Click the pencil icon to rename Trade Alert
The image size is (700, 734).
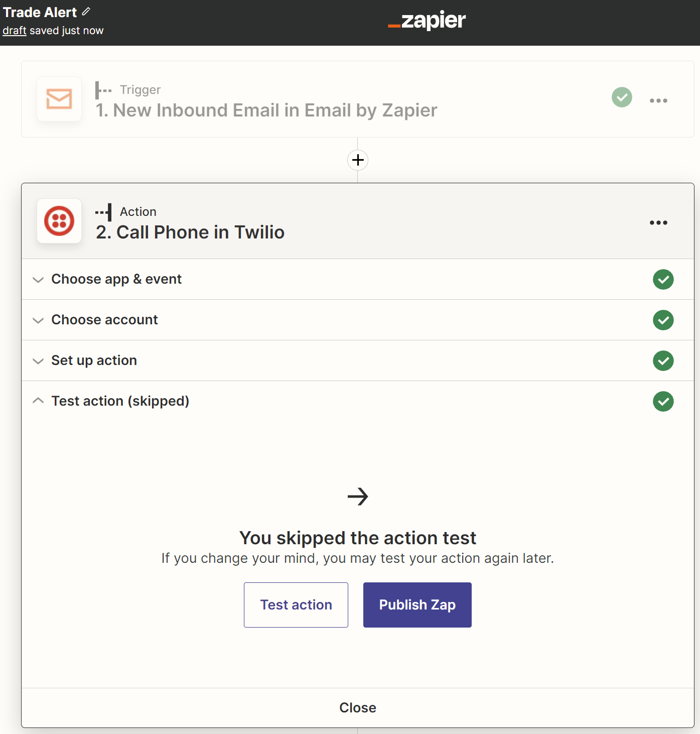pos(86,12)
